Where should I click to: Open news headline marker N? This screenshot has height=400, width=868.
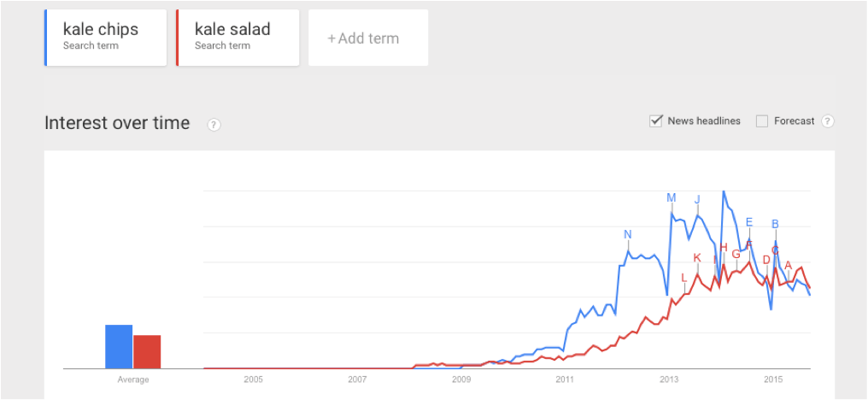click(x=628, y=234)
